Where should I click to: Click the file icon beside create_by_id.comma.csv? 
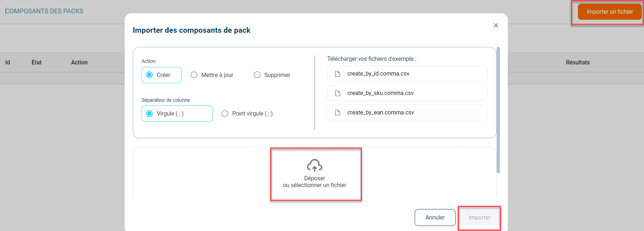pos(337,74)
